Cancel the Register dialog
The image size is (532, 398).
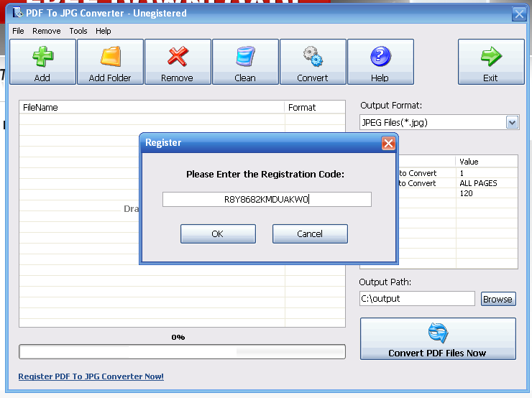click(x=310, y=233)
